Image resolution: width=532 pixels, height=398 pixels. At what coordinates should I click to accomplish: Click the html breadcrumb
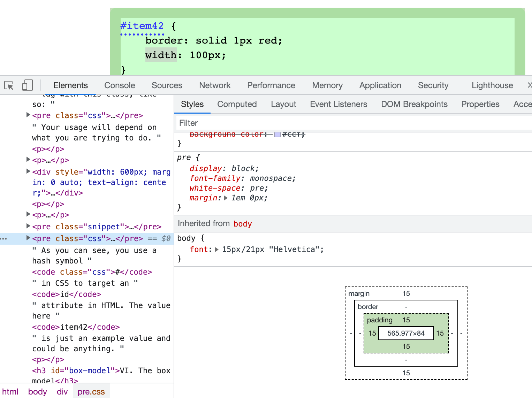pyautogui.click(x=10, y=392)
